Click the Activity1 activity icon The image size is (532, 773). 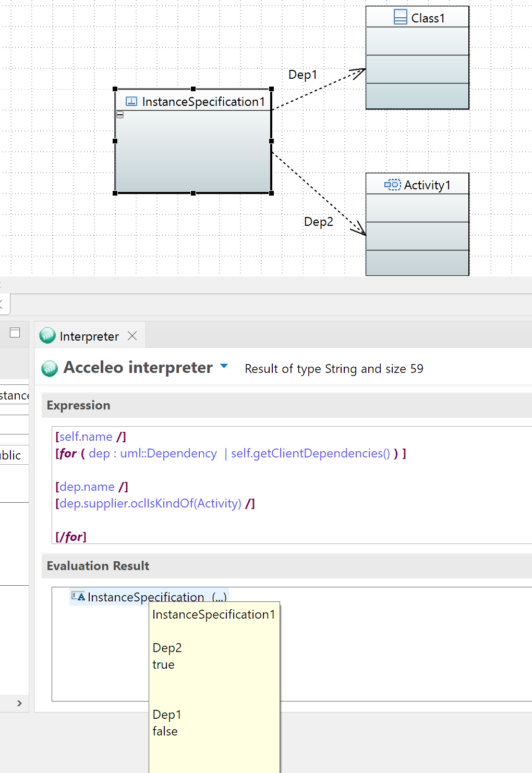(x=392, y=185)
